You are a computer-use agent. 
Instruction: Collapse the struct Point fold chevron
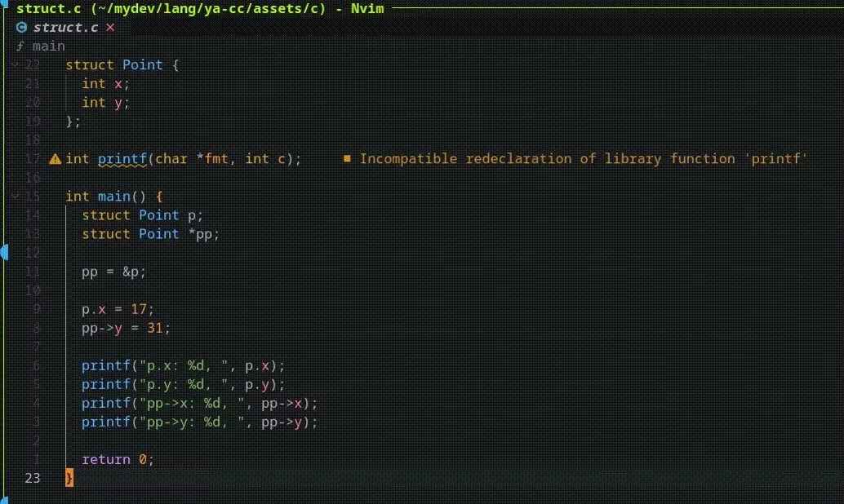click(x=16, y=65)
